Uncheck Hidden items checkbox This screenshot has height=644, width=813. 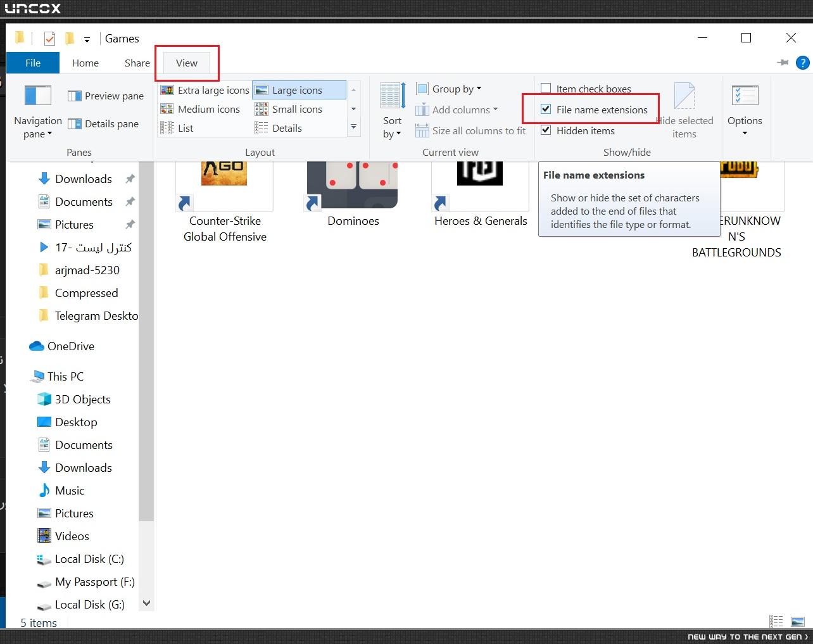(546, 130)
